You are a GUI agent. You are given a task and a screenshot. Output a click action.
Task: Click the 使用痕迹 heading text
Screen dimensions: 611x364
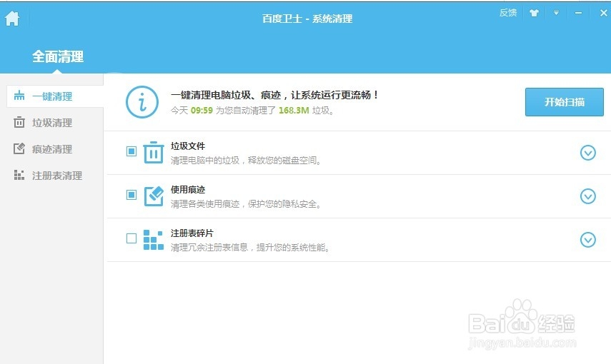click(x=188, y=190)
